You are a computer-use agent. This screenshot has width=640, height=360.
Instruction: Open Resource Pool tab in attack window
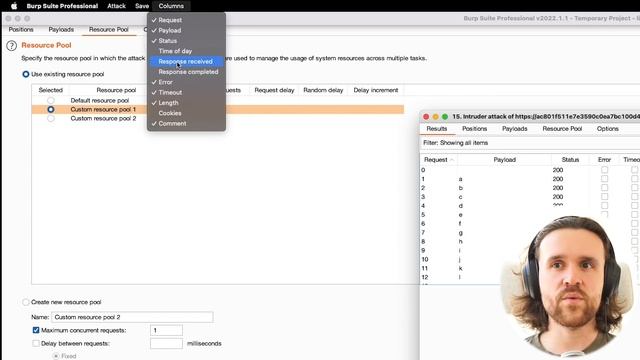(562, 129)
